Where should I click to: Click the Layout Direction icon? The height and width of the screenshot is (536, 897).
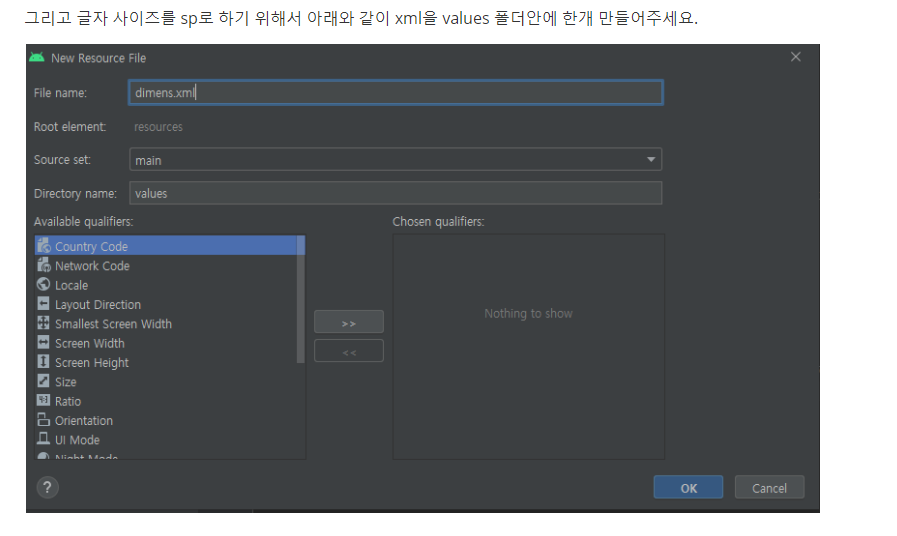43,304
